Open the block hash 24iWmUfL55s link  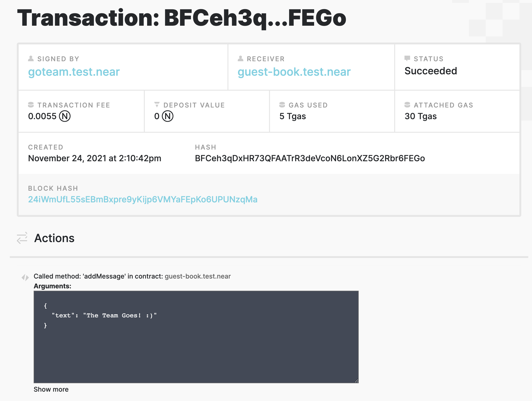(143, 199)
